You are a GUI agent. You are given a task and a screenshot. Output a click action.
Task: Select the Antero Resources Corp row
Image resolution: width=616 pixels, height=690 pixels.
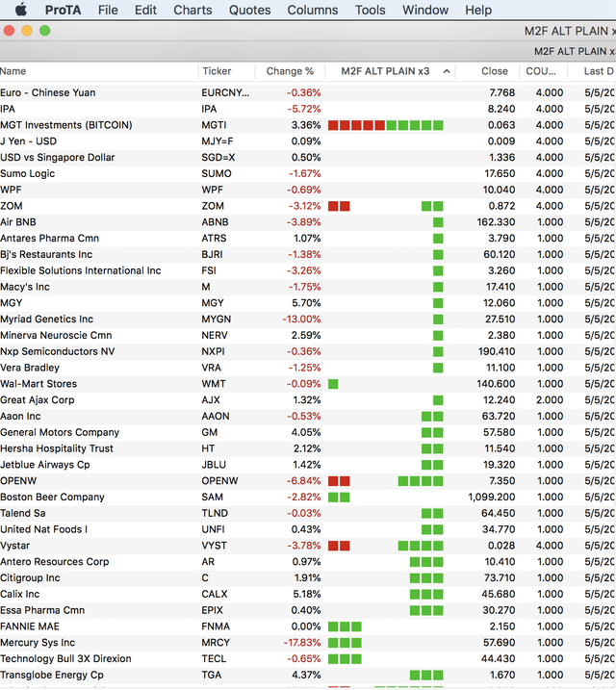[x=308, y=562]
